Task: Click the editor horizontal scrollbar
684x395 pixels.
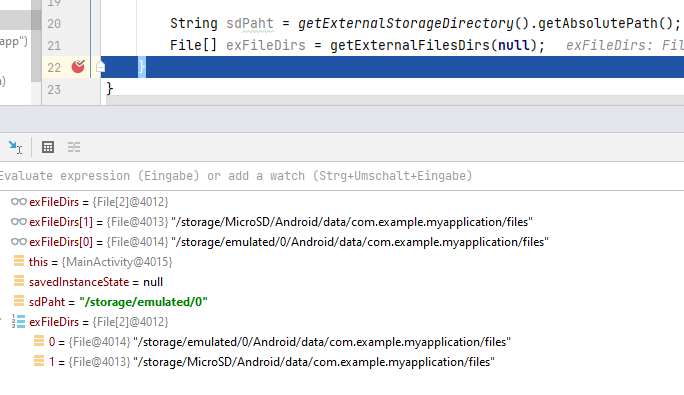Action: point(395,100)
